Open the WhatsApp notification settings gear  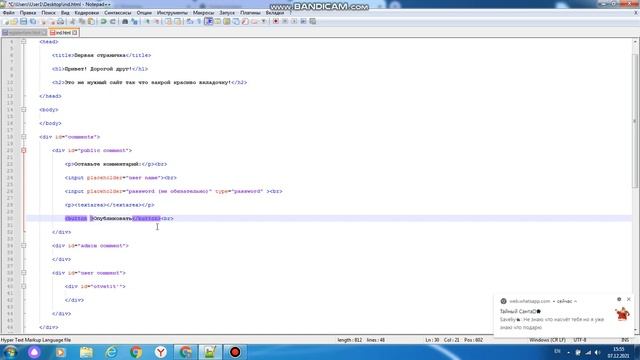coord(619,300)
